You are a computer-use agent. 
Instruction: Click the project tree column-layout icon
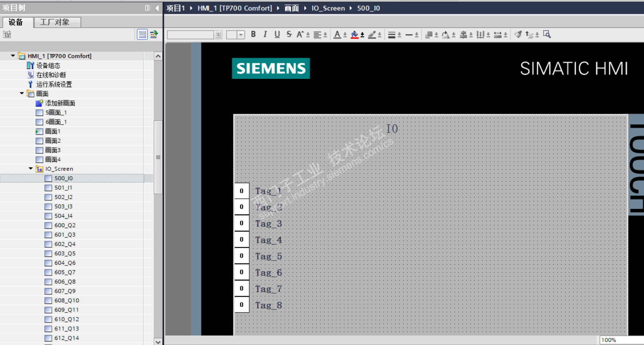pyautogui.click(x=148, y=8)
